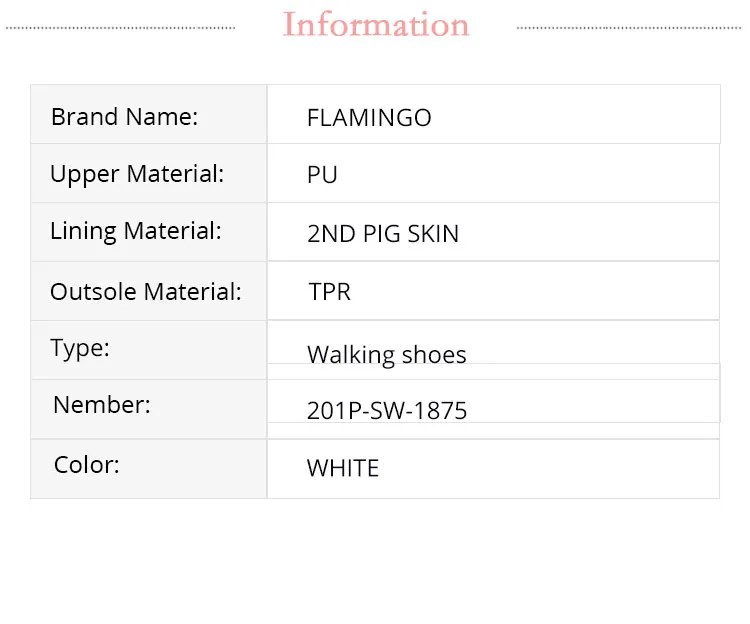Click the word PIG in lining value
The height and width of the screenshot is (624, 750).
pyautogui.click(x=380, y=234)
